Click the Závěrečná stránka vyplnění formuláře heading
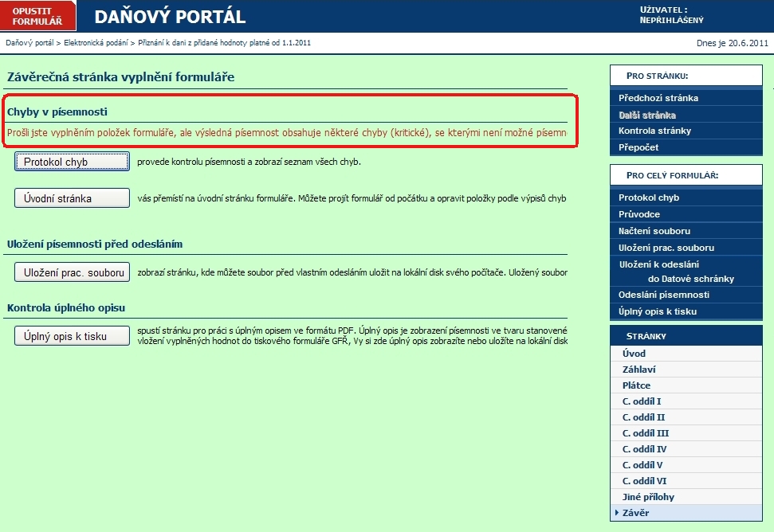Image resolution: width=774 pixels, height=532 pixels. (120, 77)
